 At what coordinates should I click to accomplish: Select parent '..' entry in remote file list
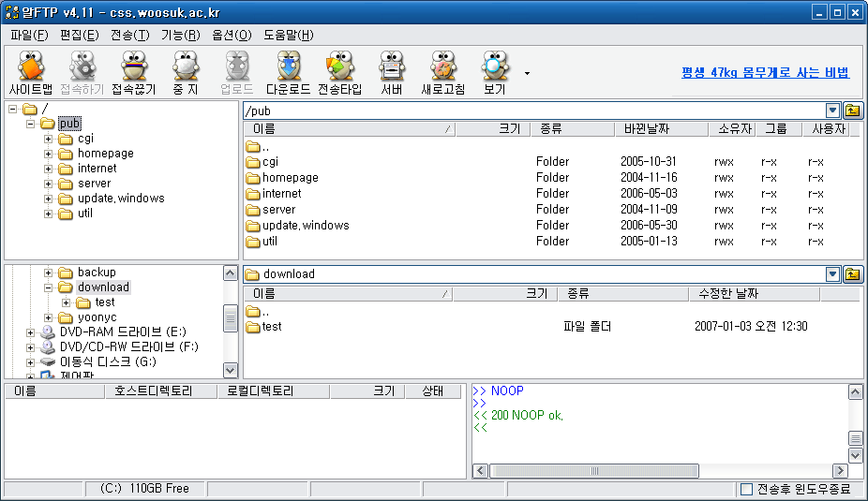tap(258, 146)
